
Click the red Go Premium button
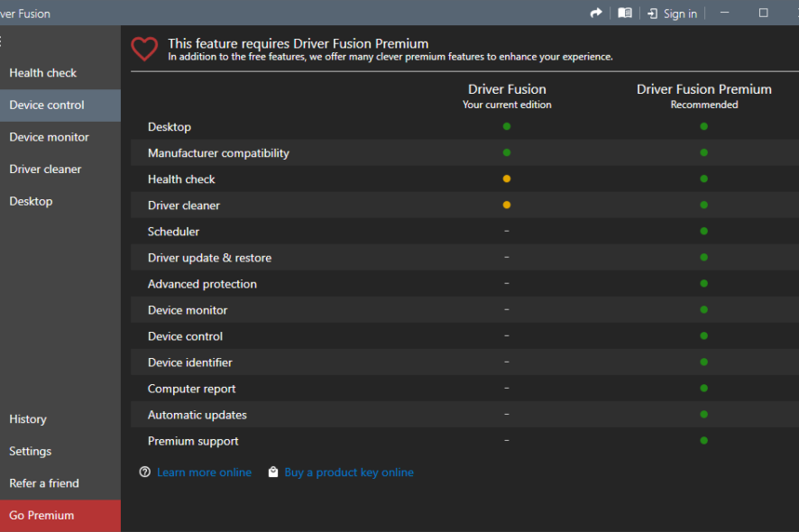pos(60,516)
